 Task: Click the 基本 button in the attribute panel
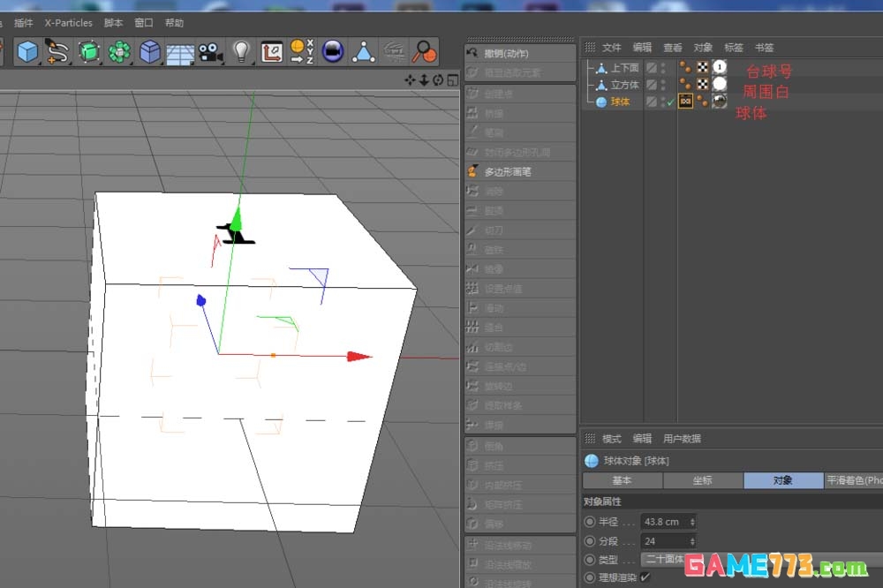click(622, 480)
